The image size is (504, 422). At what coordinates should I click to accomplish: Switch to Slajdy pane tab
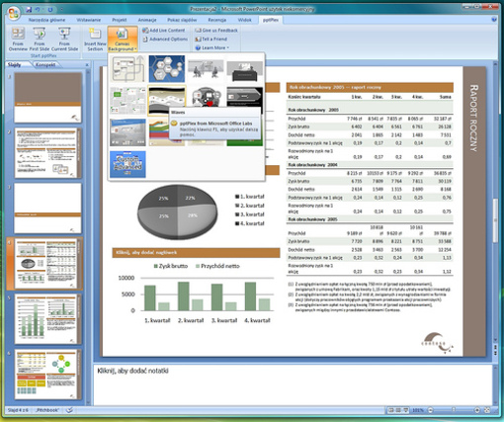14,65
